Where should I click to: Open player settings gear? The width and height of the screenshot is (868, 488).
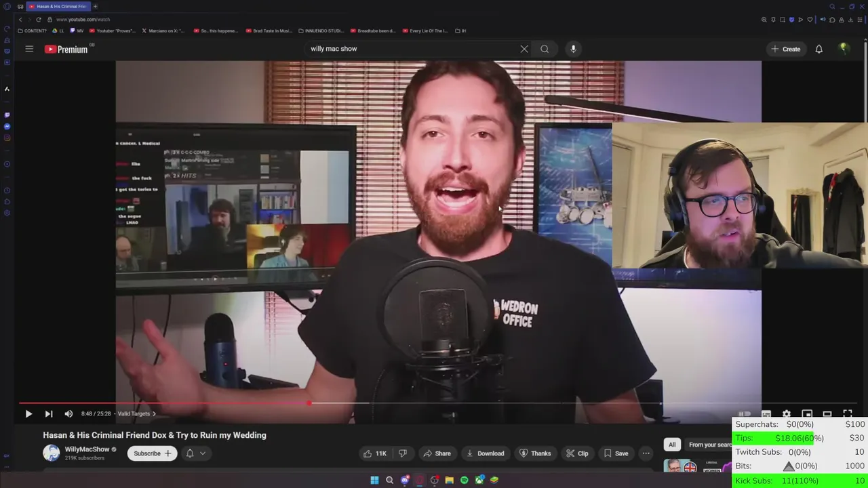(787, 413)
